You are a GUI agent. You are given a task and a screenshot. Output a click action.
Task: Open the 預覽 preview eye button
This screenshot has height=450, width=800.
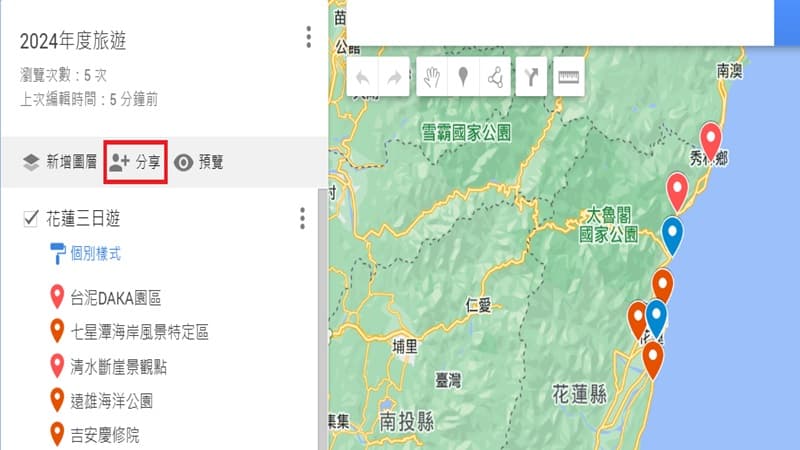[x=198, y=162]
